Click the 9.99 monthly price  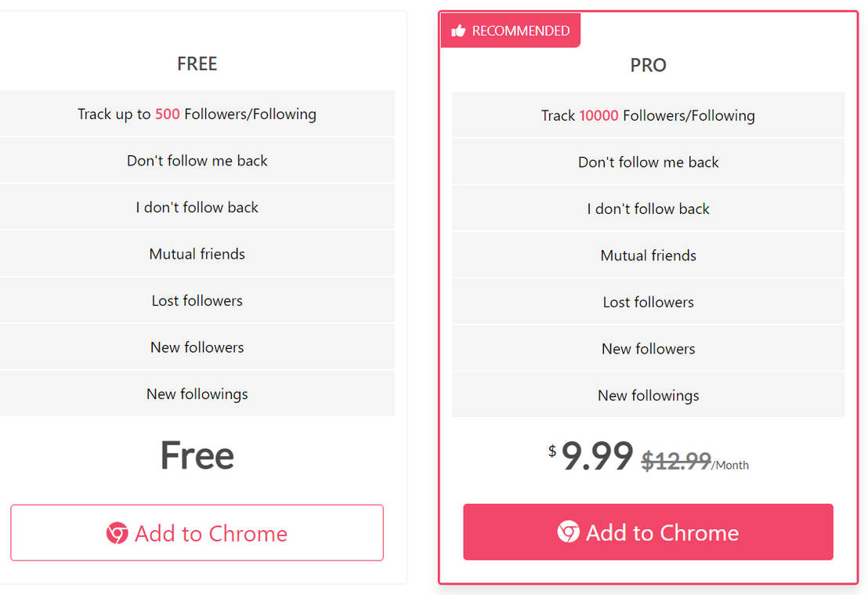click(x=597, y=456)
